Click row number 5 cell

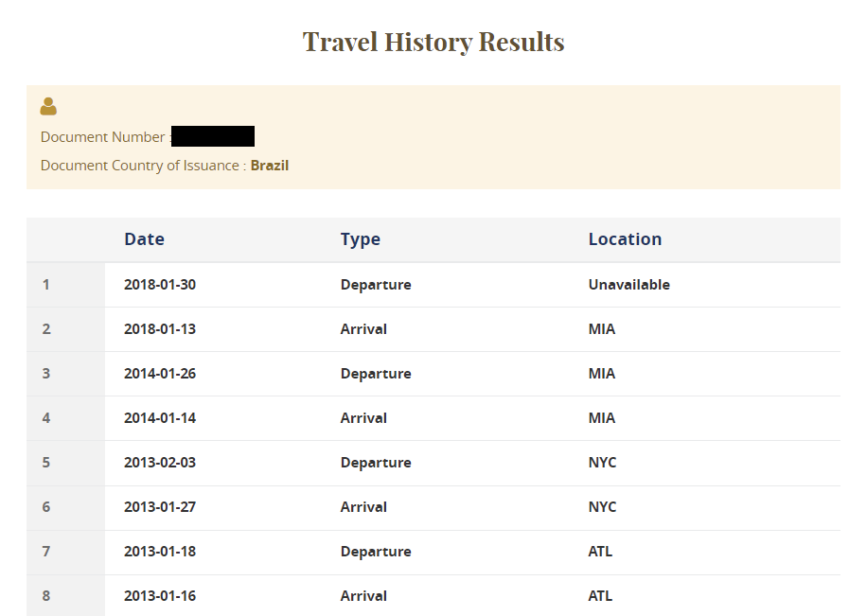[x=46, y=463]
